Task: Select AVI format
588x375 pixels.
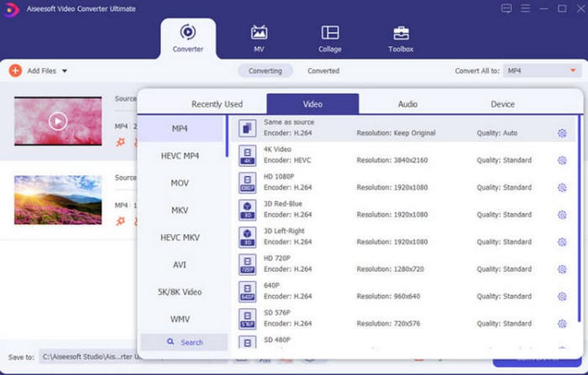Action: (180, 265)
